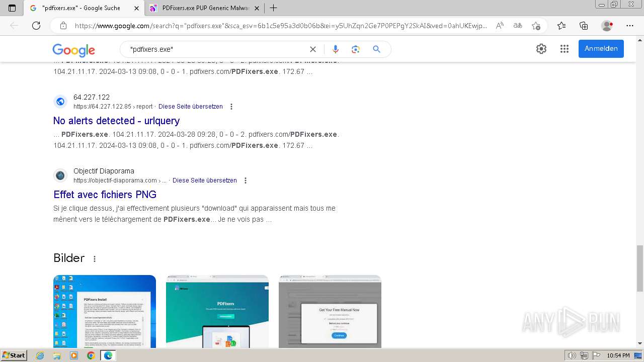
Task: Open the translate page icon
Action: [x=517, y=26]
